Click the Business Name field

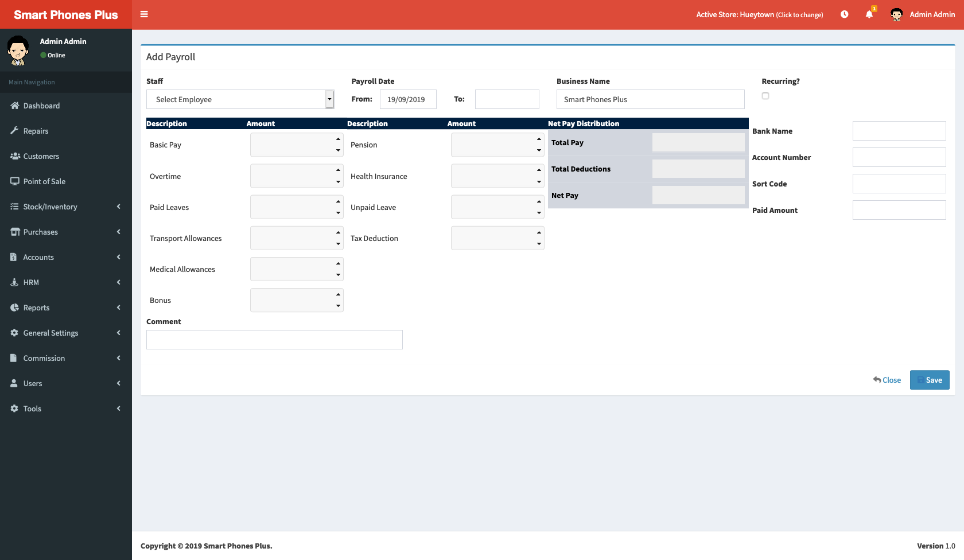(x=651, y=99)
